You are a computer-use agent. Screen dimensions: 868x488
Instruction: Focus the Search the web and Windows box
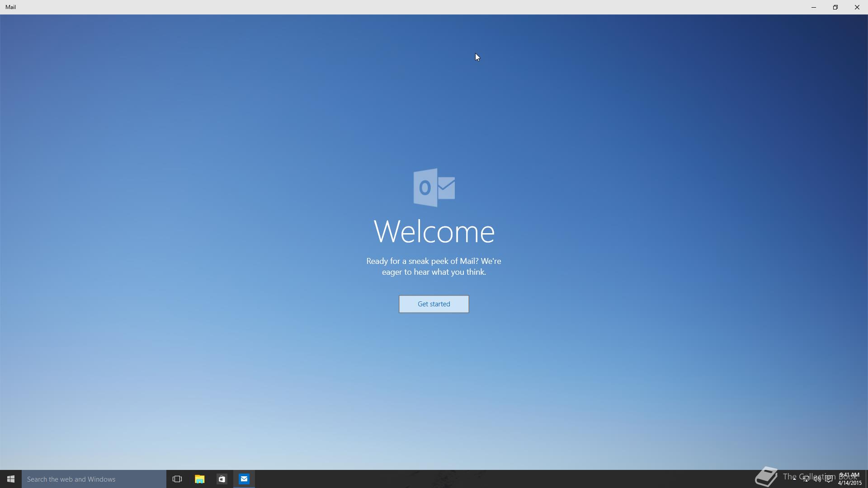click(x=94, y=479)
